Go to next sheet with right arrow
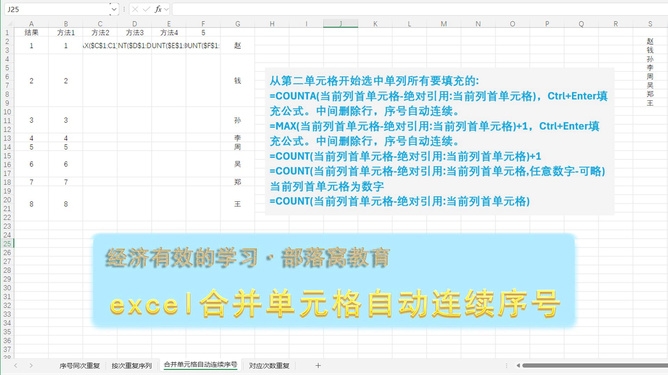Viewport: 668px width, 375px height. click(31, 365)
